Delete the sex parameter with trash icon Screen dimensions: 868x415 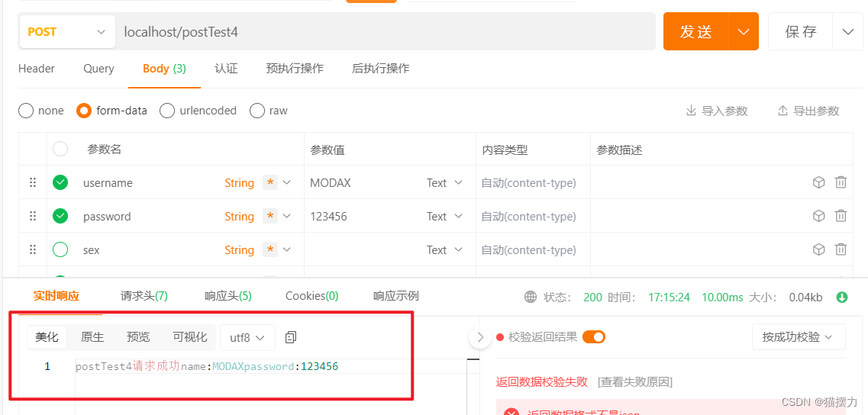pos(841,250)
